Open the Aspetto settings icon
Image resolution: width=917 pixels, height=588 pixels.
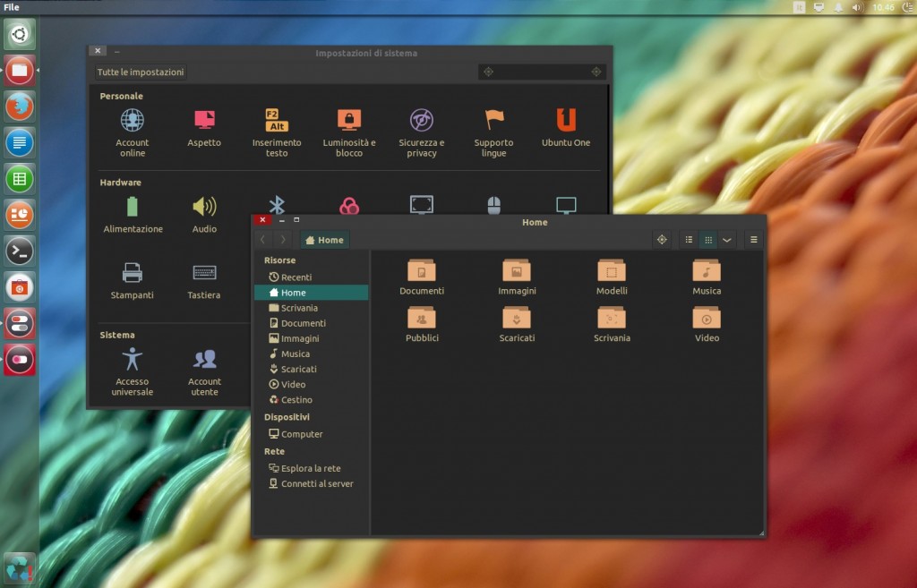204,120
